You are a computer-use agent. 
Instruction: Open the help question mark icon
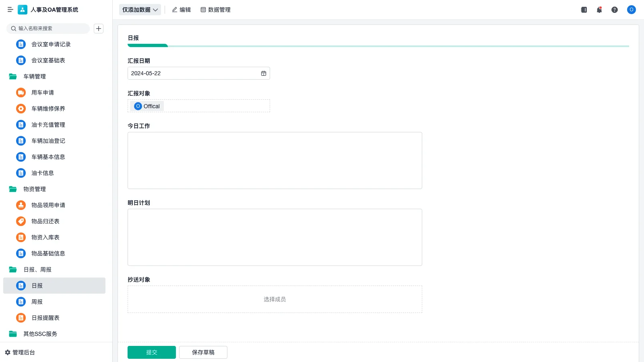[615, 10]
